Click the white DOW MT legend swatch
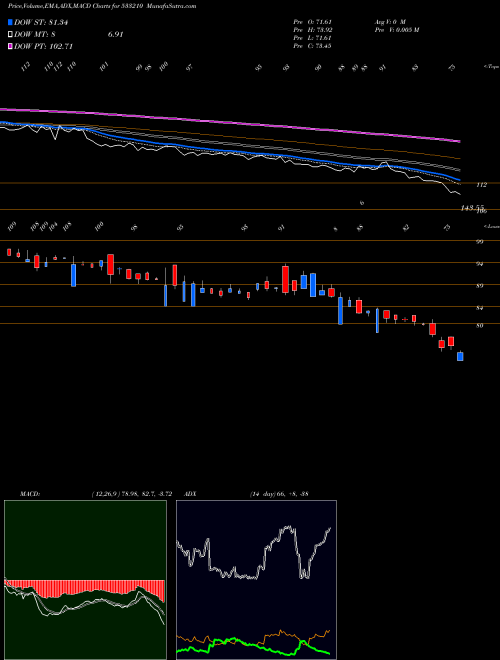This screenshot has height=660, width=500. pyautogui.click(x=10, y=35)
